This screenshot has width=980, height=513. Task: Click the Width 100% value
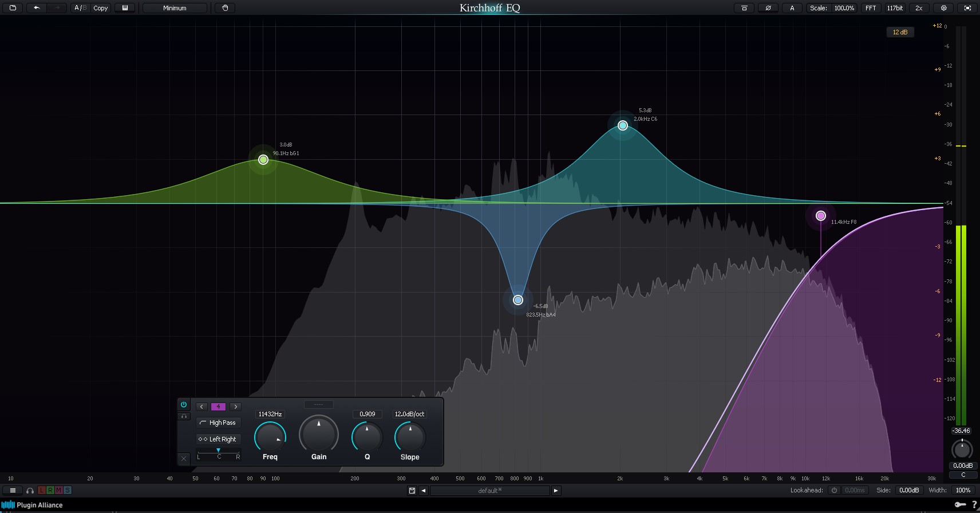tap(963, 490)
